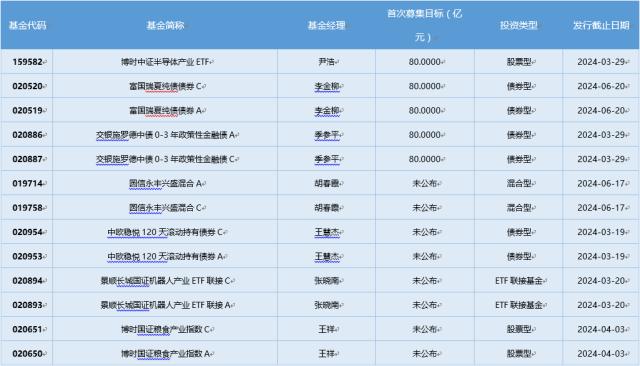640x366 pixels.
Task: Click the 首次募集目标(亿元) column header
Action: click(424, 25)
